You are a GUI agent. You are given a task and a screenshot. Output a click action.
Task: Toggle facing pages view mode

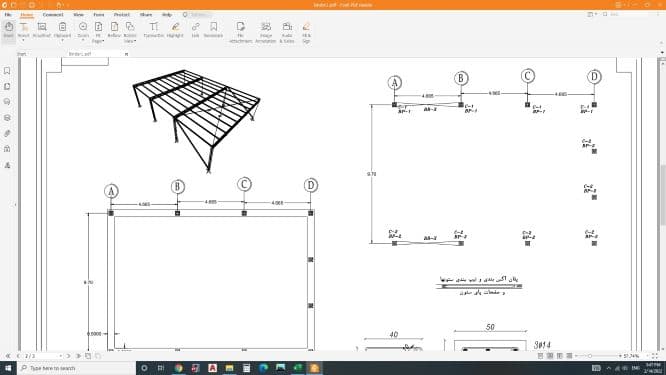tap(560, 356)
